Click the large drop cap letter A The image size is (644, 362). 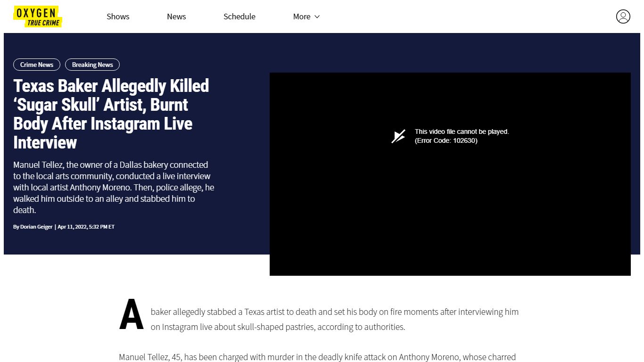[x=132, y=315]
